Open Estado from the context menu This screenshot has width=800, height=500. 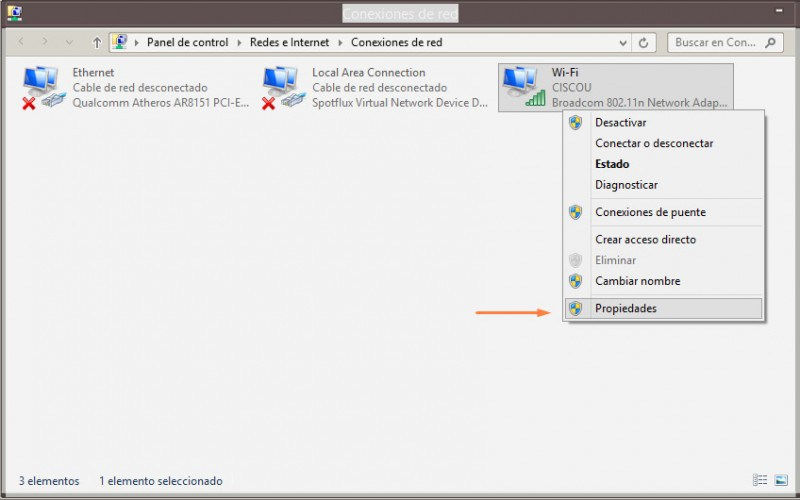664,164
